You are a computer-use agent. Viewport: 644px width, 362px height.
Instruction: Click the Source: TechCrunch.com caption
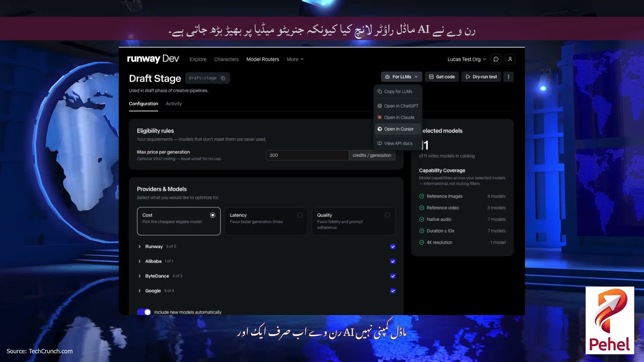tap(40, 351)
